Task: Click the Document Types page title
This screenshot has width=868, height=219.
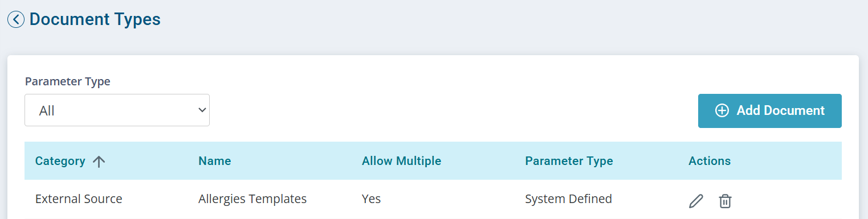Action: 95,19
